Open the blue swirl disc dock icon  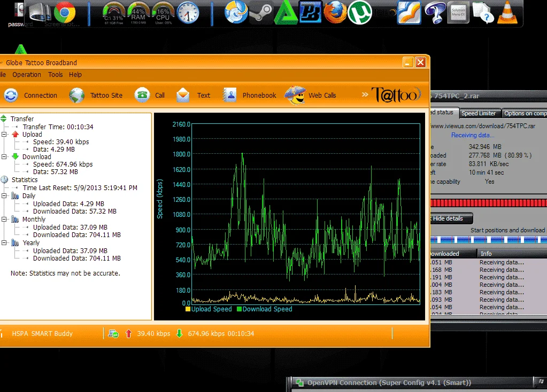(236, 12)
